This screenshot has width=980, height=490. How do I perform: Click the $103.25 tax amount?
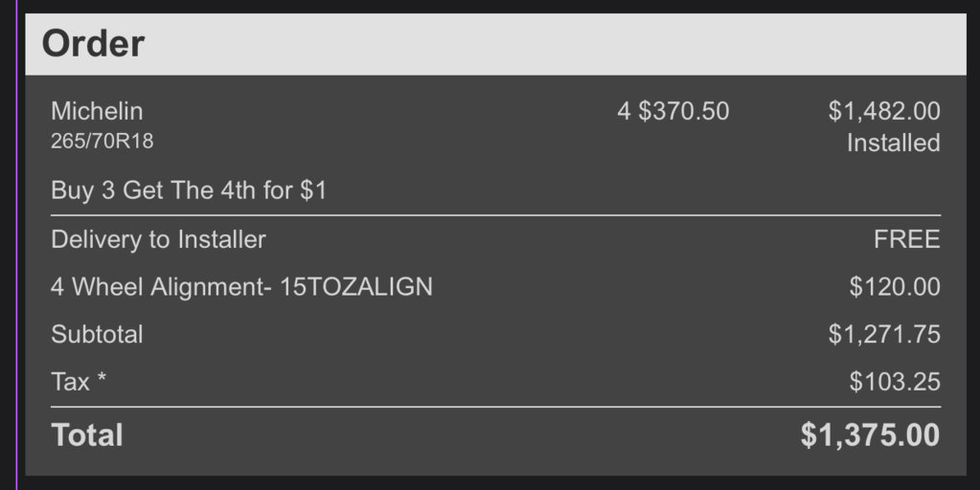coord(895,382)
